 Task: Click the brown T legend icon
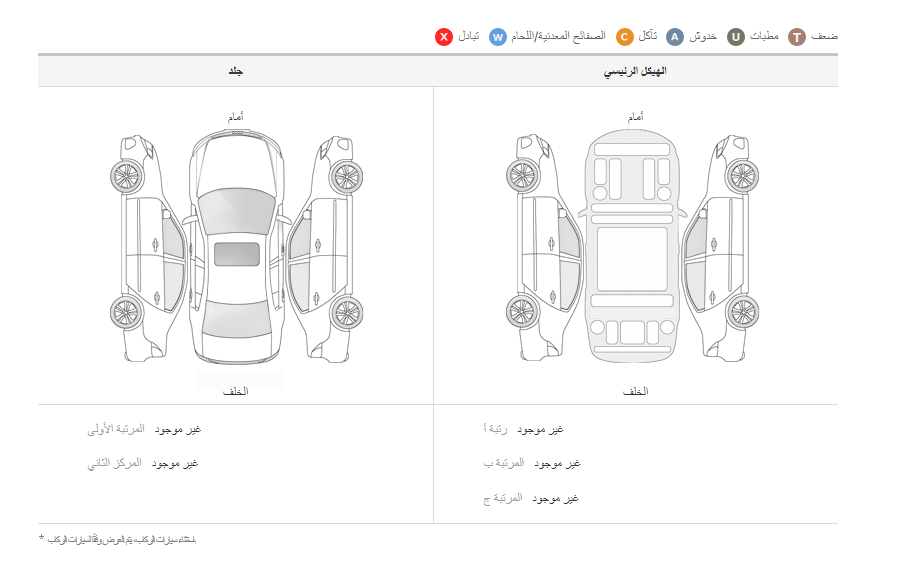[797, 37]
